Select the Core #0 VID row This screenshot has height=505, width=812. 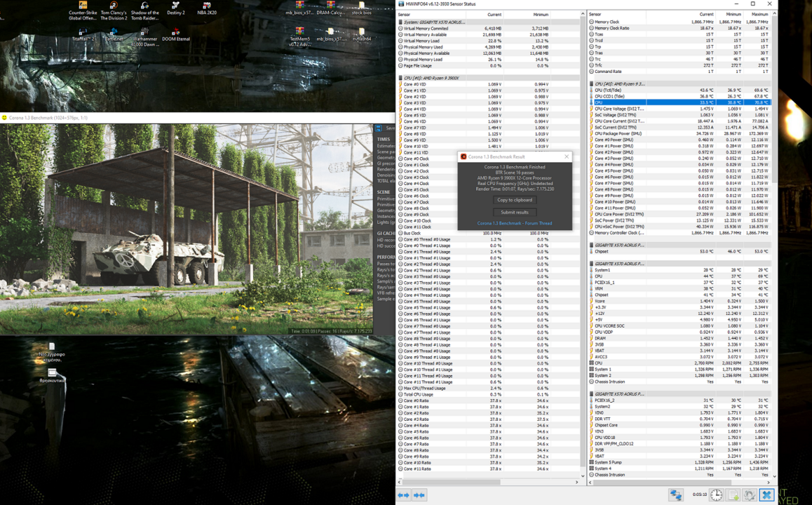pyautogui.click(x=488, y=84)
